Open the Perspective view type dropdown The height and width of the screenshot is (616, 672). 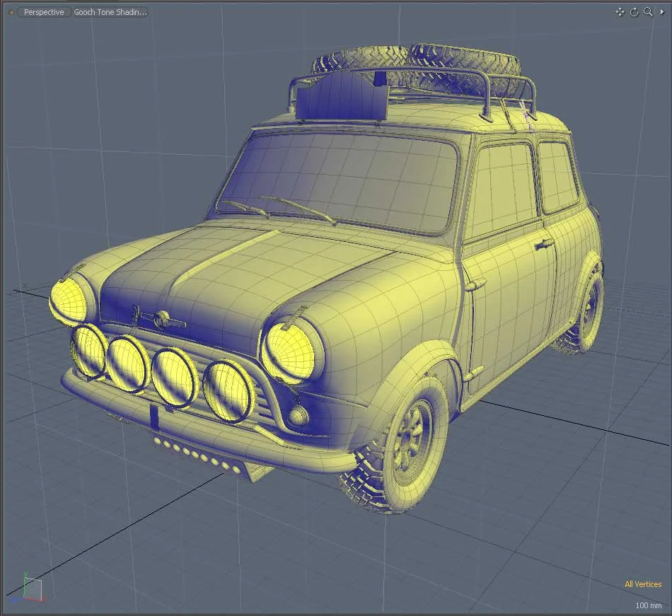(42, 12)
